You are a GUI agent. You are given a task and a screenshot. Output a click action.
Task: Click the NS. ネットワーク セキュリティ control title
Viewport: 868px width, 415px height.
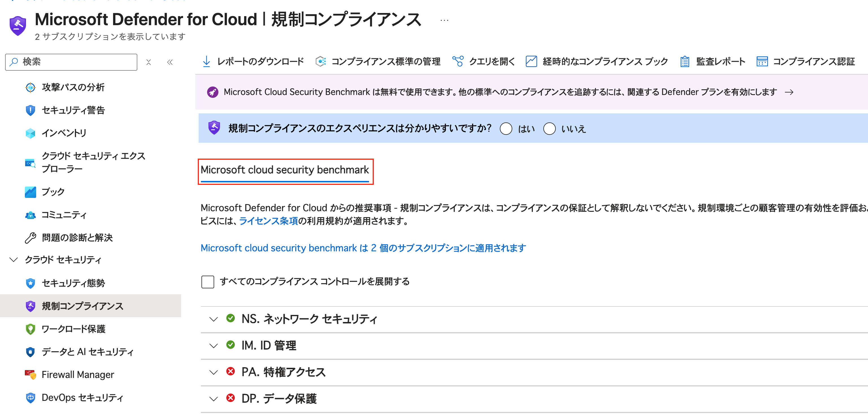point(309,319)
